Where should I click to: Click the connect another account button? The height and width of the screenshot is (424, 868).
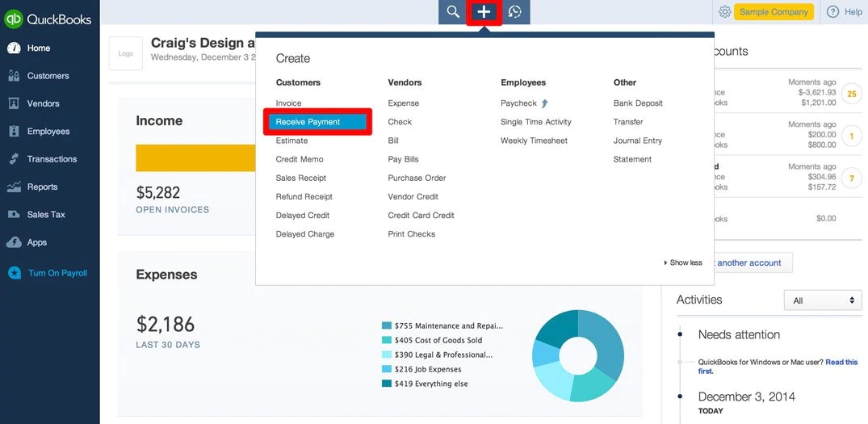click(753, 263)
